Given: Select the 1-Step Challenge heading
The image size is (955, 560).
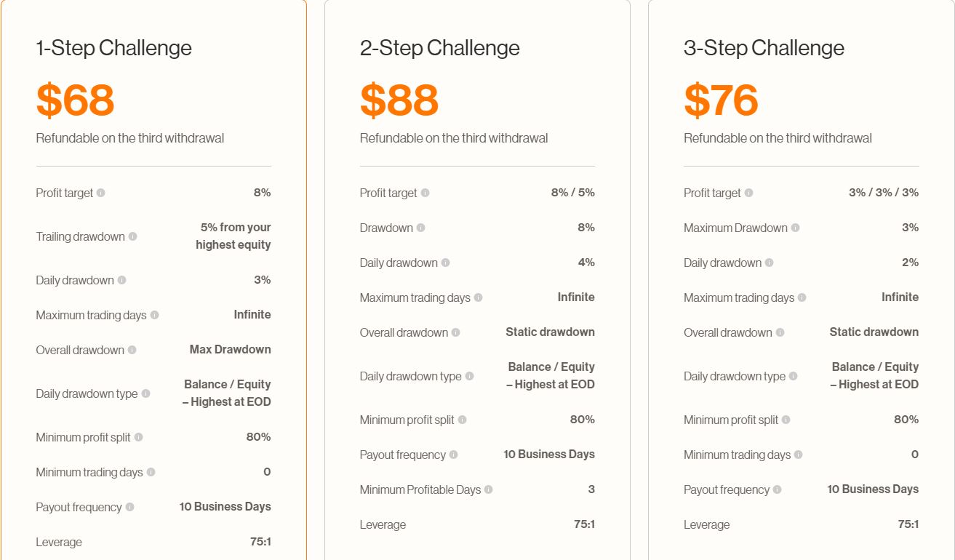Looking at the screenshot, I should pos(114,48).
